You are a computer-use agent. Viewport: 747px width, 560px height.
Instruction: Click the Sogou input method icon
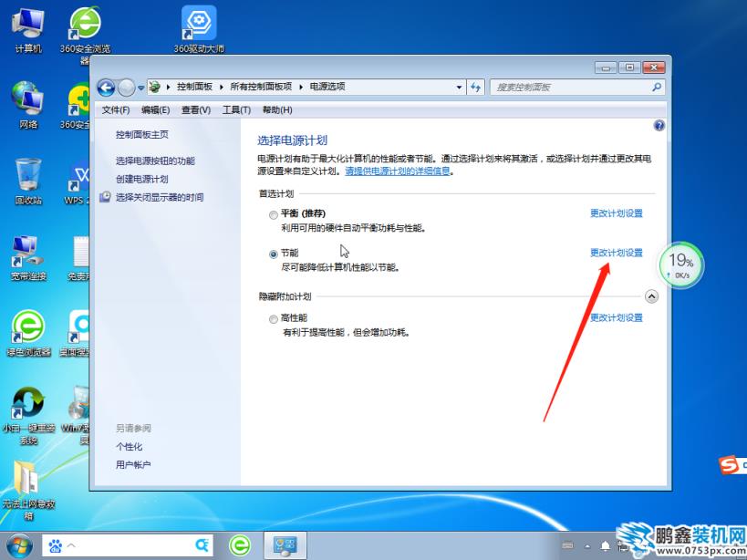point(729,465)
